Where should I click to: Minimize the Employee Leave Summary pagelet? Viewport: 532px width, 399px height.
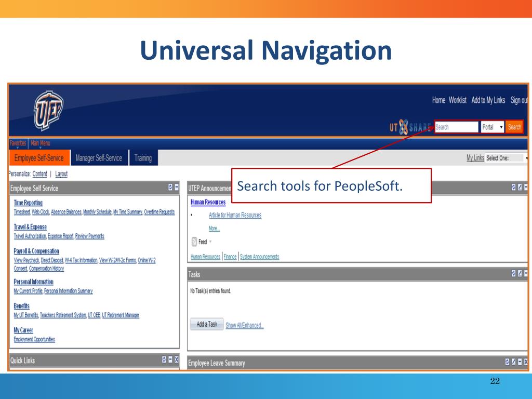(520, 362)
